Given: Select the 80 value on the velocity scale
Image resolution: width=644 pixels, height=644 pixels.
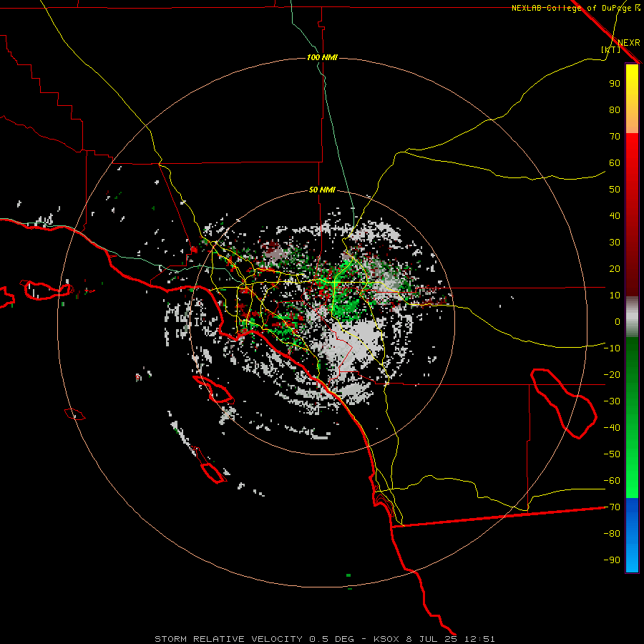Looking at the screenshot, I should pos(615,109).
